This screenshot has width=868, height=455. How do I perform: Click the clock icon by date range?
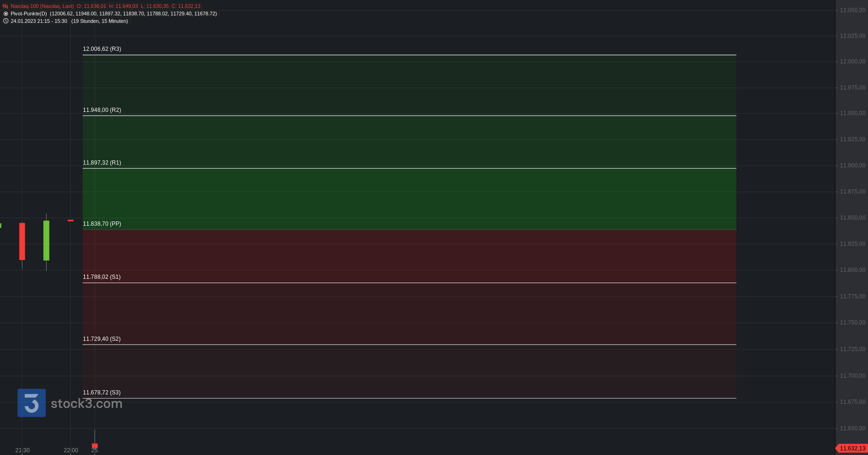point(6,21)
